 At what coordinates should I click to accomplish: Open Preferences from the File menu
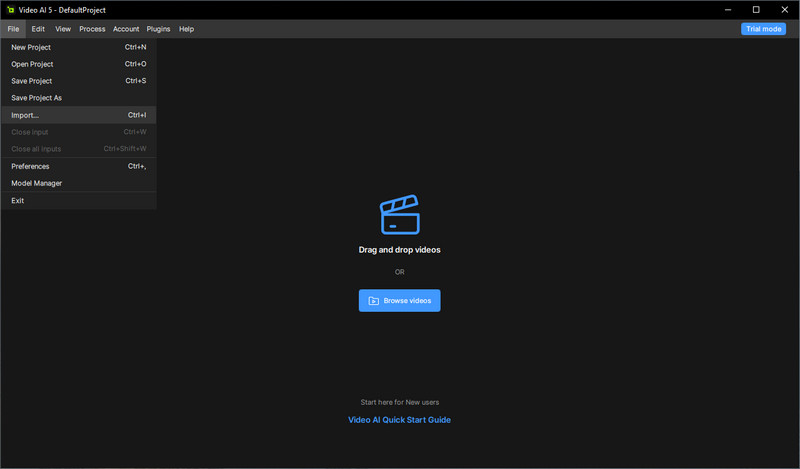pos(79,166)
